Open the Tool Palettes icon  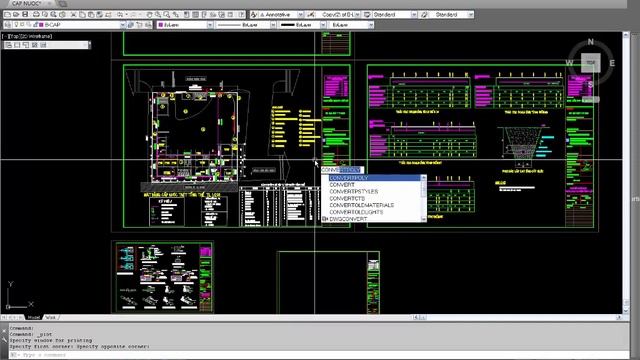(x=204, y=14)
